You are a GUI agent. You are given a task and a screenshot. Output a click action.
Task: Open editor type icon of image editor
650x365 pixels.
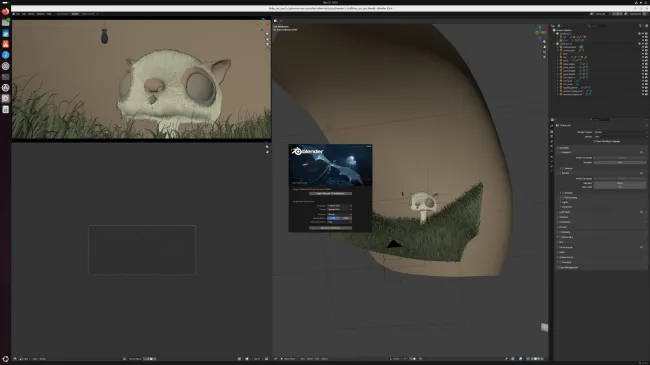click(x=15, y=359)
